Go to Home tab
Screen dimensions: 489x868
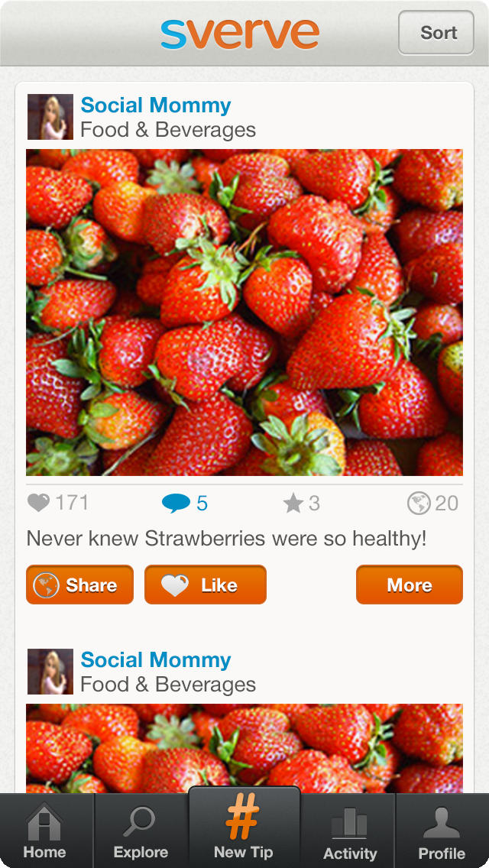[44, 831]
